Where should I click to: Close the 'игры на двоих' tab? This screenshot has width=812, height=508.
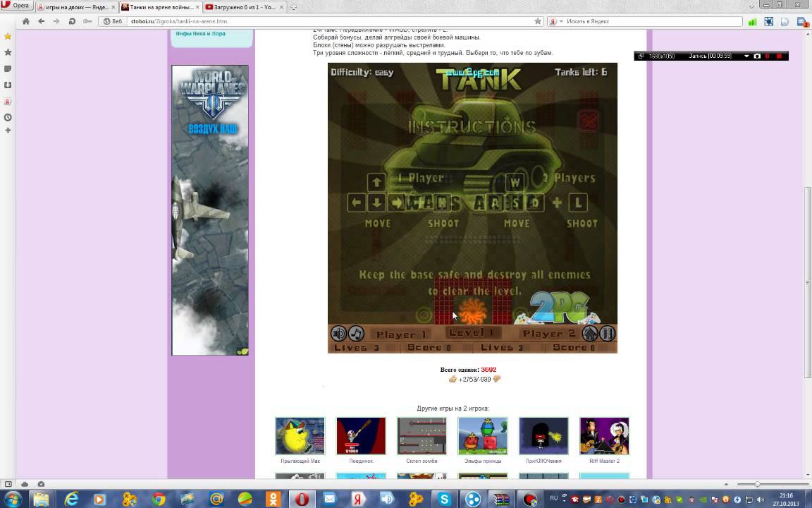[x=113, y=7]
